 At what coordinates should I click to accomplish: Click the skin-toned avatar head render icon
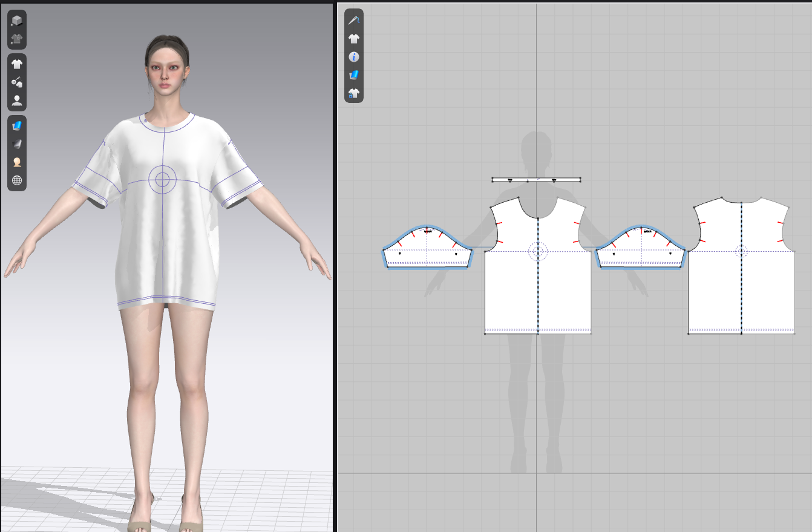tap(17, 162)
